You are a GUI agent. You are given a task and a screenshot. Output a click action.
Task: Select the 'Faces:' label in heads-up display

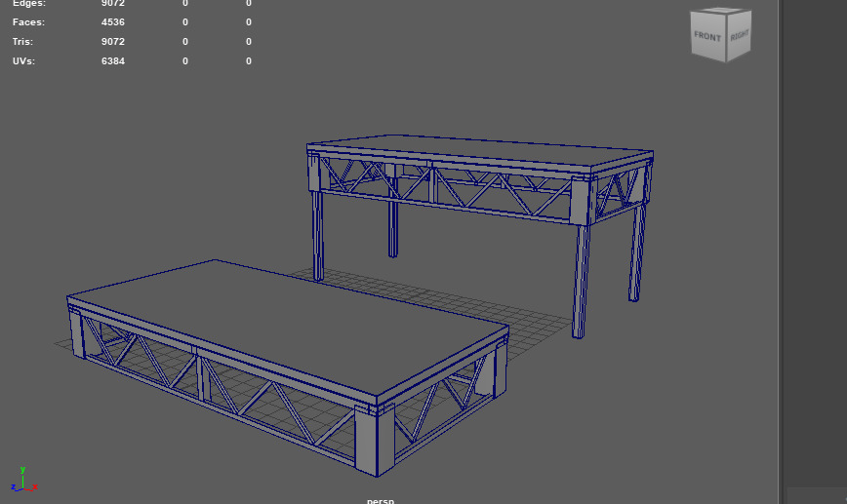click(x=28, y=22)
